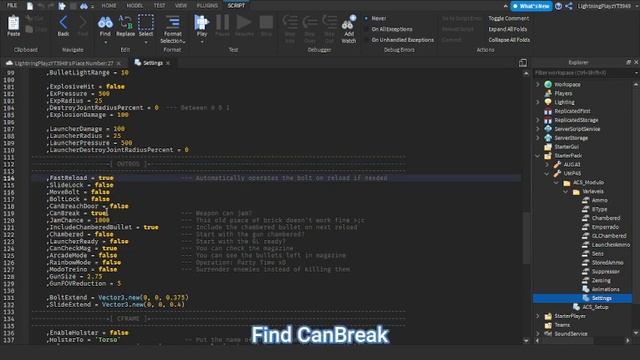Select the Animations module in Explorer

pos(605,289)
